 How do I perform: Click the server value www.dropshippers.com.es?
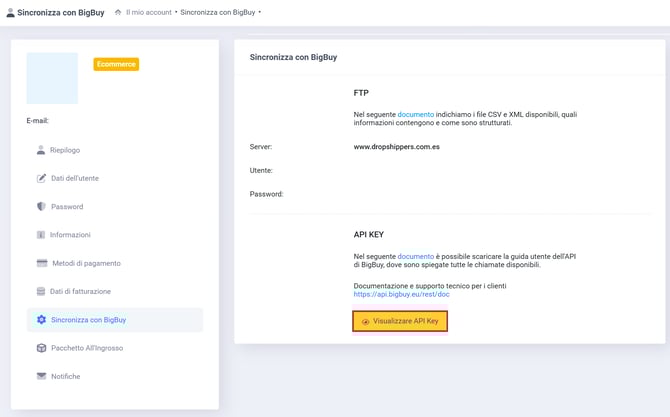click(397, 147)
